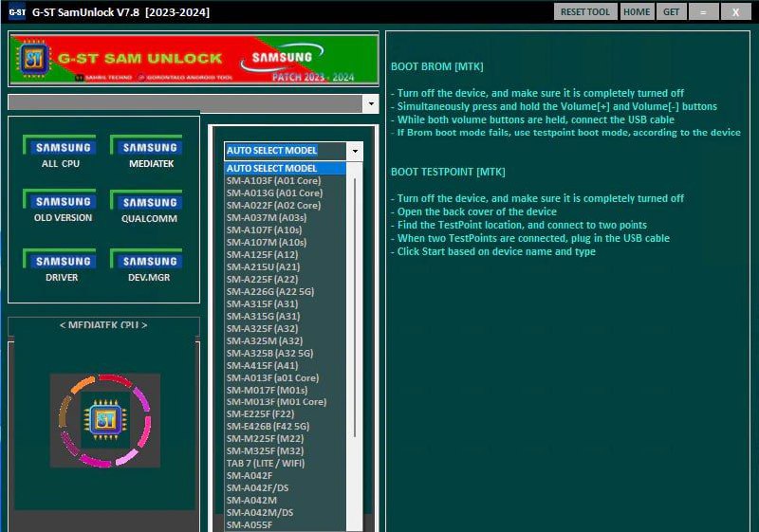Select SM-A022F (A02 Core) model
759x532 pixels.
point(286,206)
